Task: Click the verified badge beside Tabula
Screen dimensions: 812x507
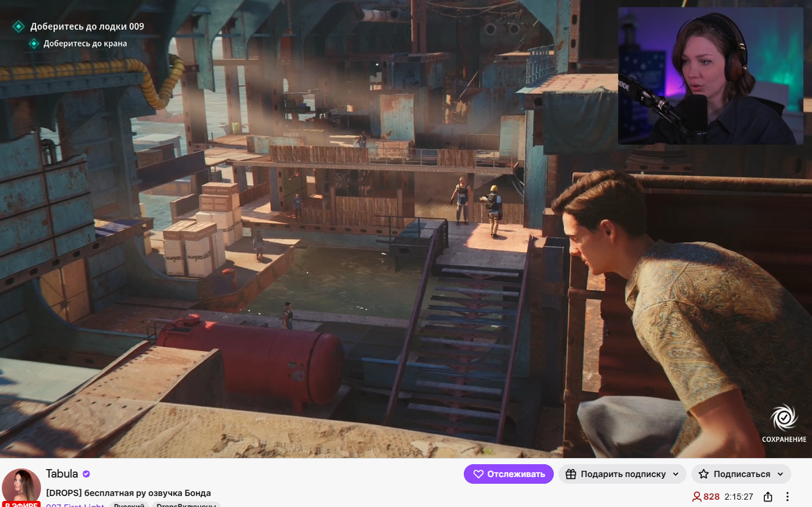Action: [x=86, y=474]
